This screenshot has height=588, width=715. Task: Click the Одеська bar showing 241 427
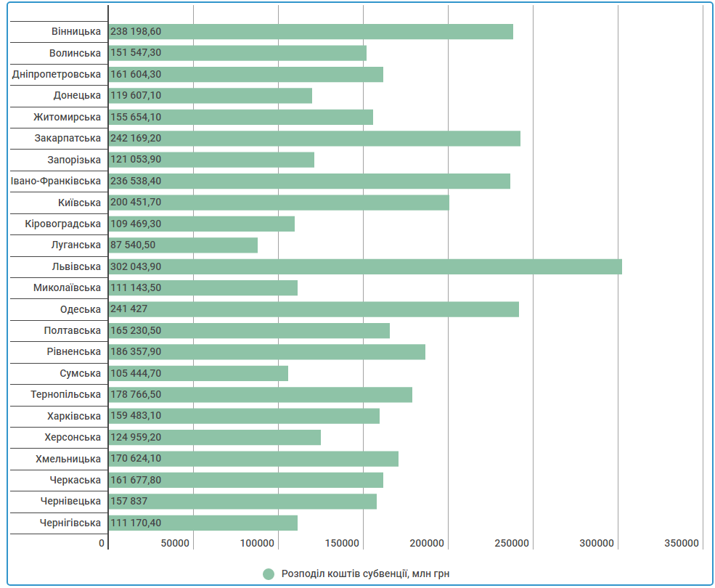314,309
